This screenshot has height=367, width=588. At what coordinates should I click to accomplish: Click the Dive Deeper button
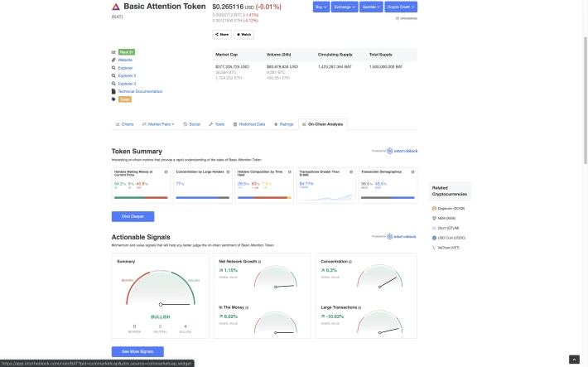pos(133,216)
